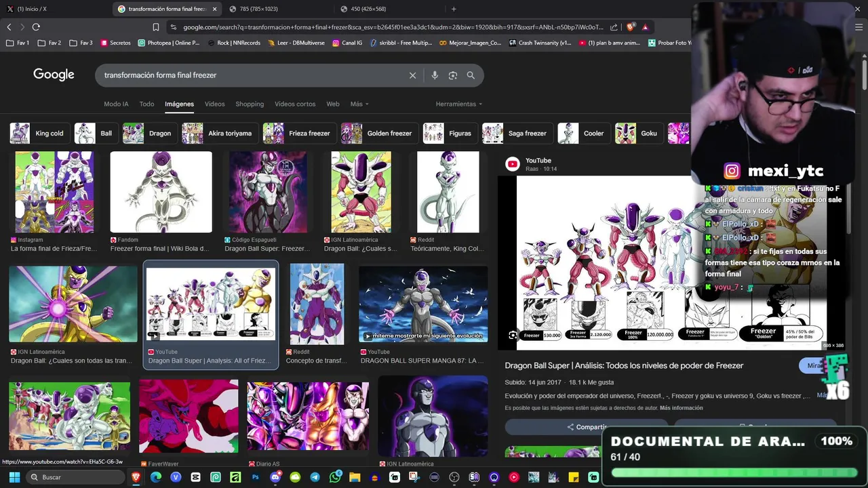Expand the video description with 'Más'

[x=822, y=395]
